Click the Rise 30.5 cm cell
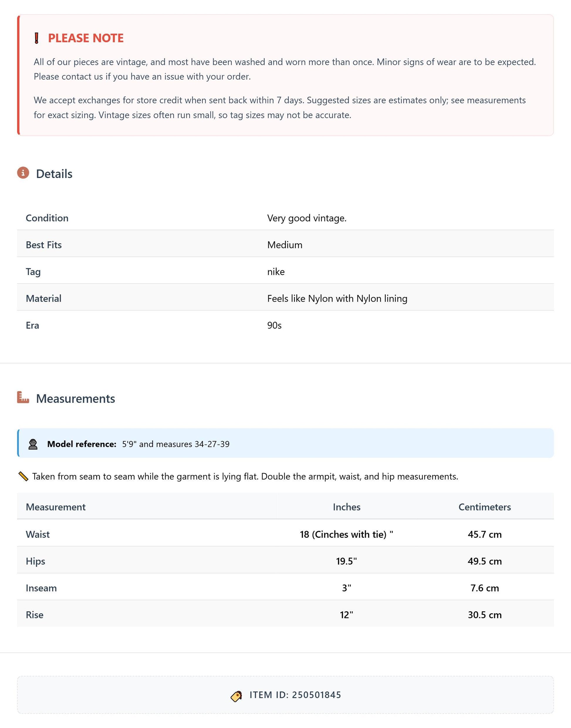 coord(484,615)
